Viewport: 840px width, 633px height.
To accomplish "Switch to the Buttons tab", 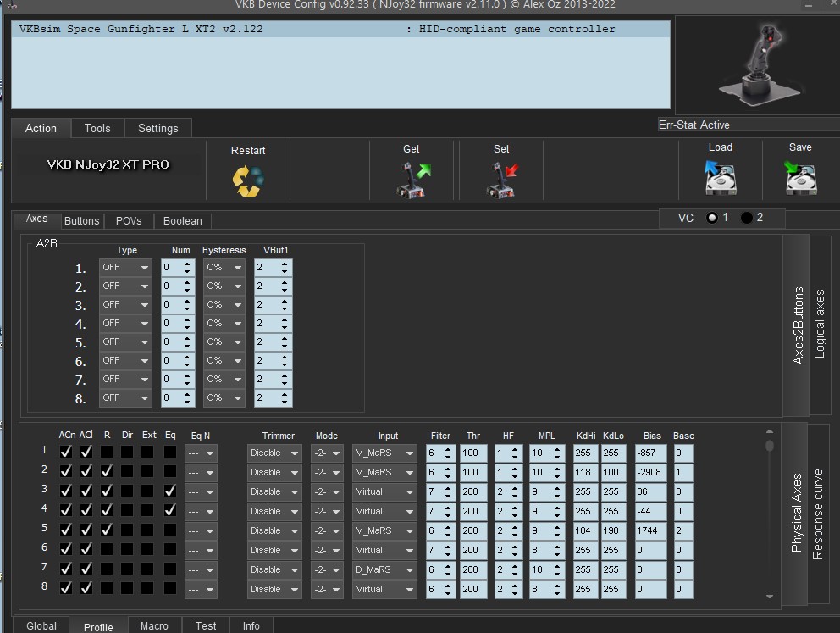I will point(82,221).
